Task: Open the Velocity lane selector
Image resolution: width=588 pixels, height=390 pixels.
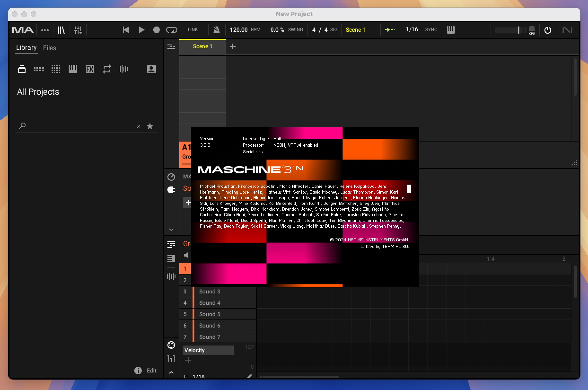Action: tap(208, 350)
